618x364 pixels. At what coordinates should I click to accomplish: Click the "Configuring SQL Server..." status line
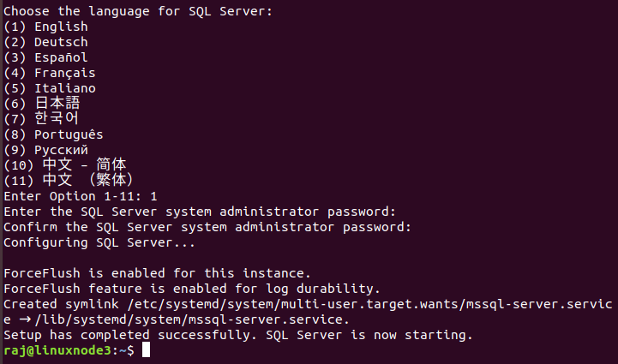click(99, 242)
